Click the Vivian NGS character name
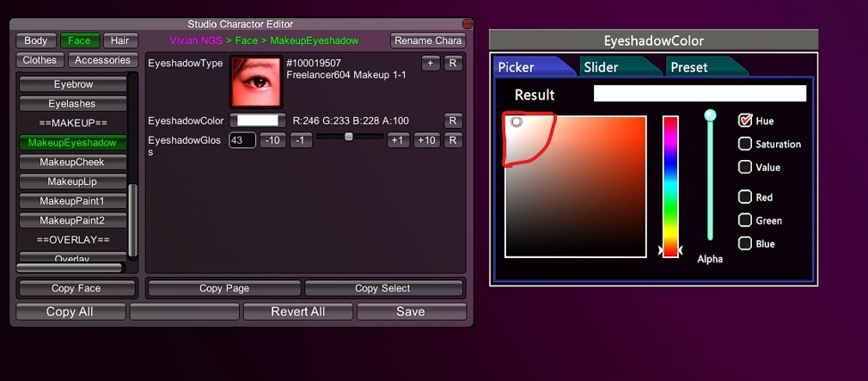The image size is (868, 381). [x=197, y=40]
